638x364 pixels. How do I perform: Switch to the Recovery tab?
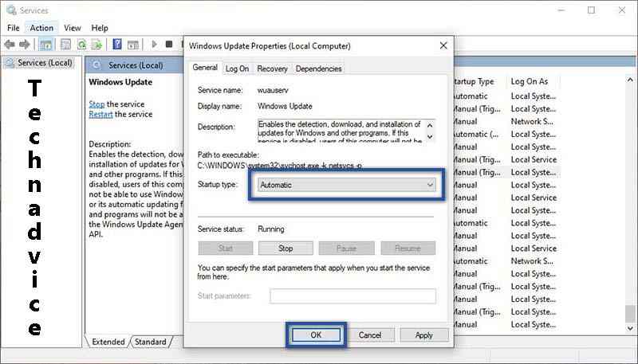point(272,68)
